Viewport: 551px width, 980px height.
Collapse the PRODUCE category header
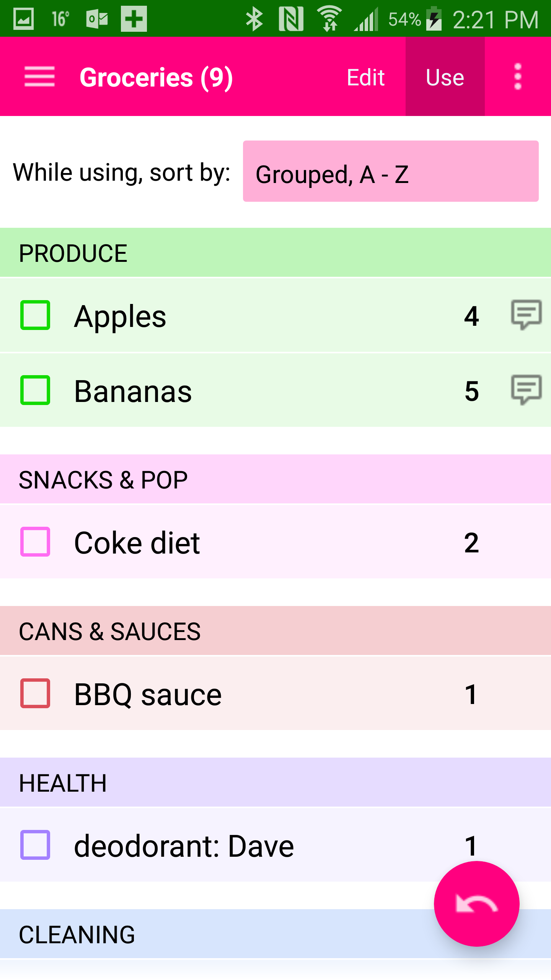click(x=275, y=253)
